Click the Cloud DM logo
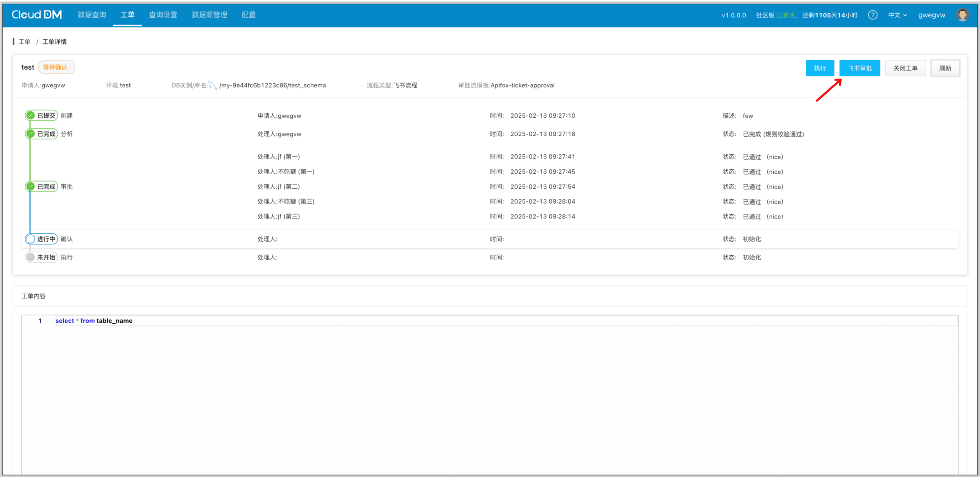 [x=37, y=15]
